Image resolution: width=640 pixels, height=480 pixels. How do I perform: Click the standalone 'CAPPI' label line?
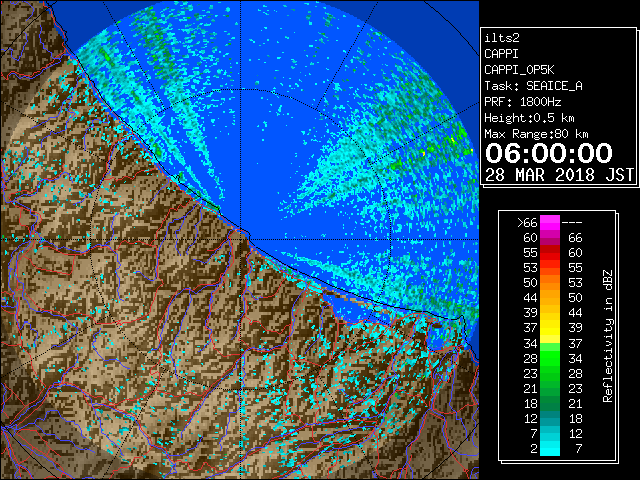[501, 54]
